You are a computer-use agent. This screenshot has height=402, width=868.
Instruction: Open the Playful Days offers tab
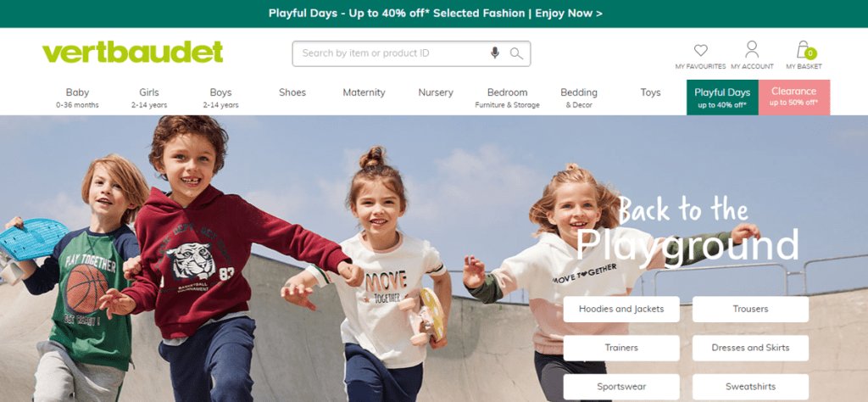tap(722, 98)
